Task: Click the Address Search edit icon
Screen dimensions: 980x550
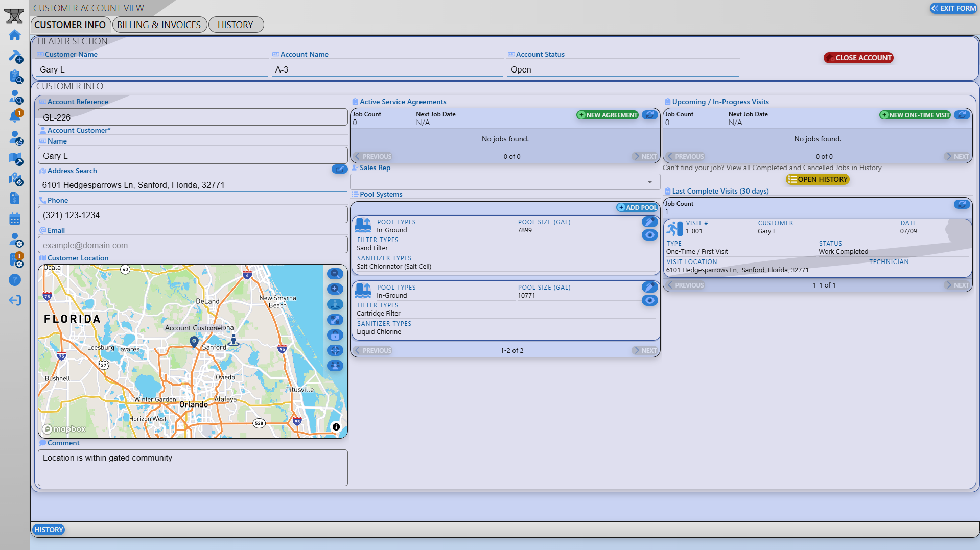Action: [x=339, y=169]
